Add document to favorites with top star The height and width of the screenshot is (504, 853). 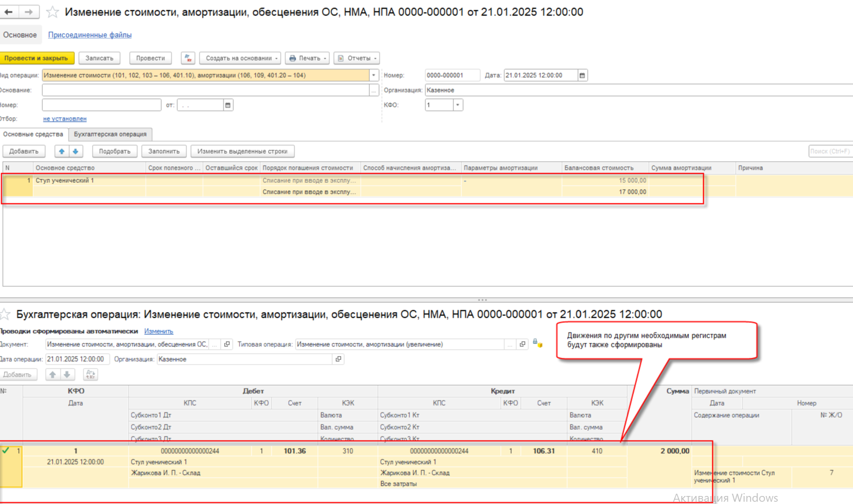[x=52, y=12]
